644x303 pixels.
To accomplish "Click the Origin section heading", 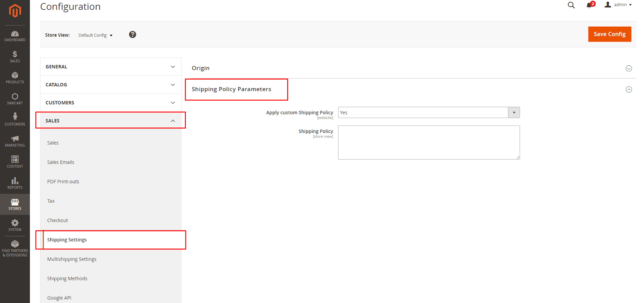I will 200,68.
